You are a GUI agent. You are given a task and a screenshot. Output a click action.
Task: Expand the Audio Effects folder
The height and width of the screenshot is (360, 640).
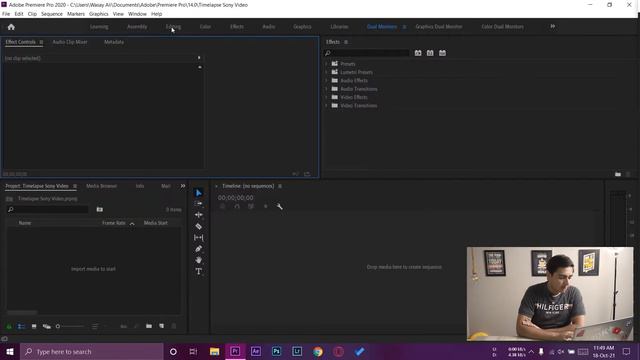point(326,81)
